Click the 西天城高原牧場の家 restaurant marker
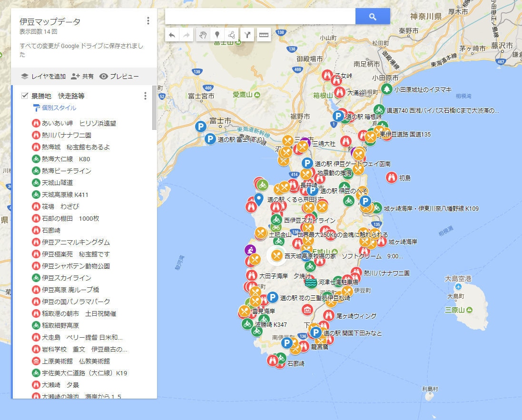Viewport: 522px width, 420px height. coord(276,255)
